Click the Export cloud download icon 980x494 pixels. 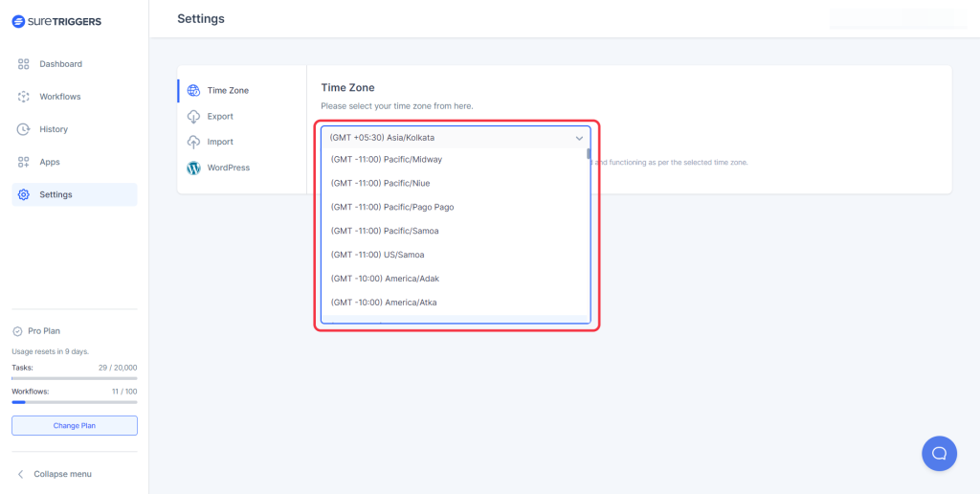point(193,116)
